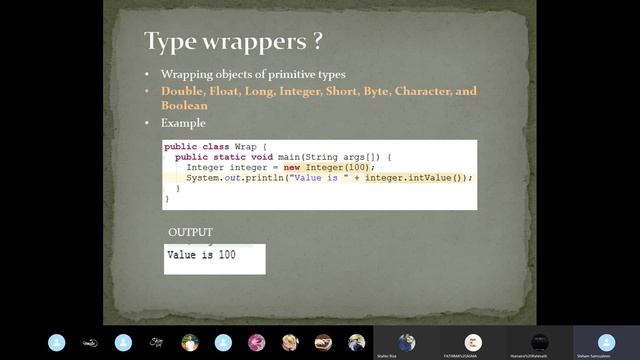Select tile with white circular logo avatar
Image resolution: width=640 pixels, height=360 pixels.
point(473,342)
